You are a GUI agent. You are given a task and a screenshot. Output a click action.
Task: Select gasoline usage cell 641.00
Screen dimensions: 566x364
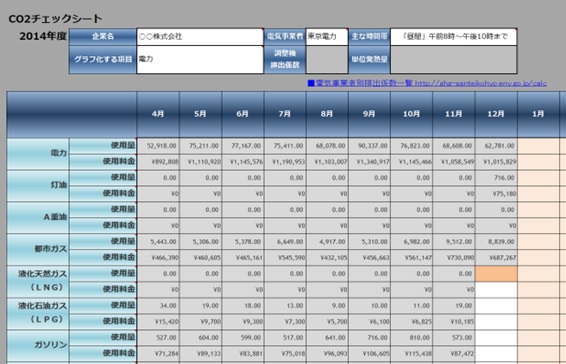[x=327, y=337]
